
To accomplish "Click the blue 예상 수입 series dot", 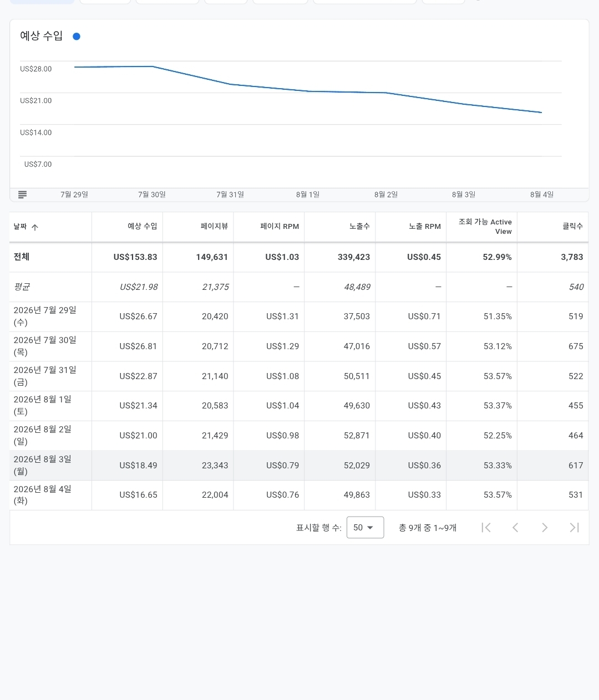I will click(x=77, y=37).
